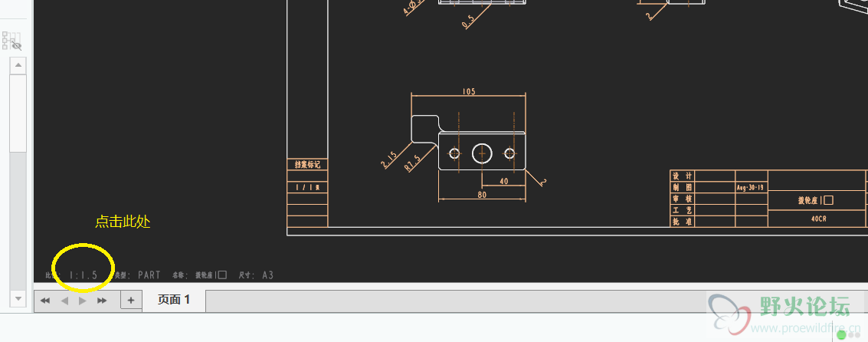
Task: Click the 批准 row label in title block
Action: 682,221
